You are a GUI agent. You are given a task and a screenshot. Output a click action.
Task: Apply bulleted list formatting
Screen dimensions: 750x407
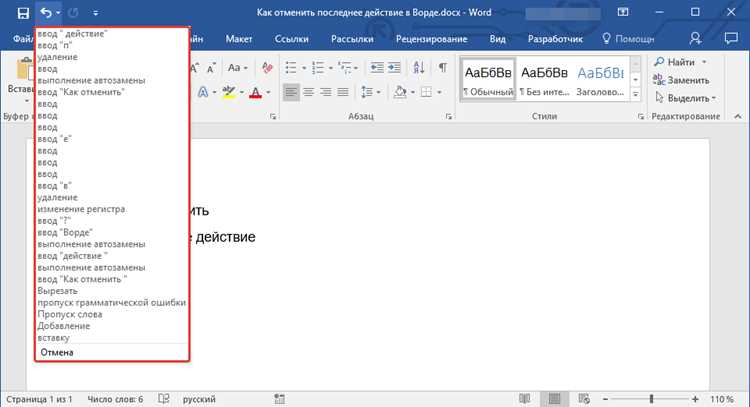point(291,67)
